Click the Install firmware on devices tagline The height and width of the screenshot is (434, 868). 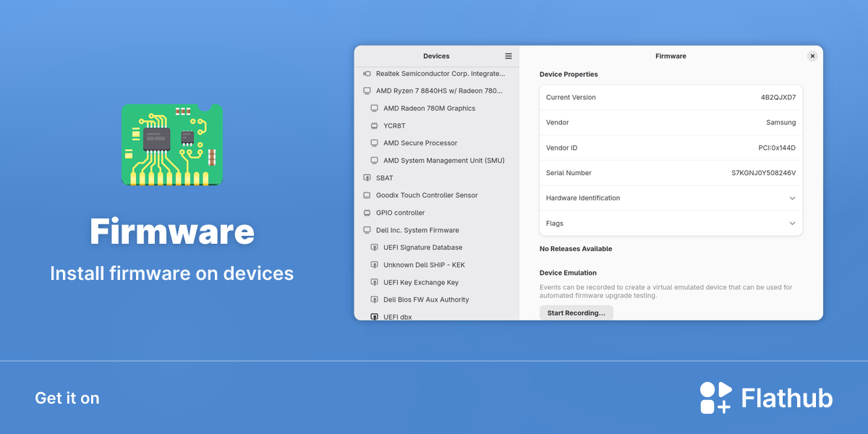click(x=172, y=273)
